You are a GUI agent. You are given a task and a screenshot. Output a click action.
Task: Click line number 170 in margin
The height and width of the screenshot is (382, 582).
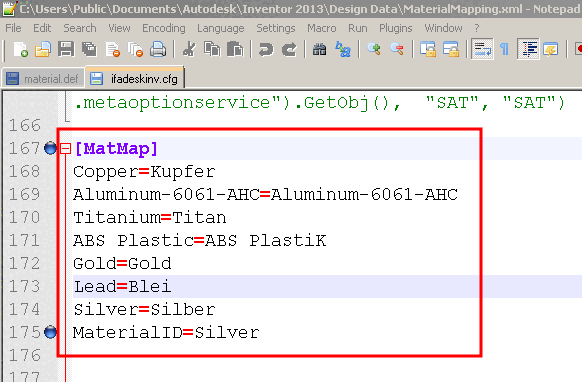(x=24, y=218)
